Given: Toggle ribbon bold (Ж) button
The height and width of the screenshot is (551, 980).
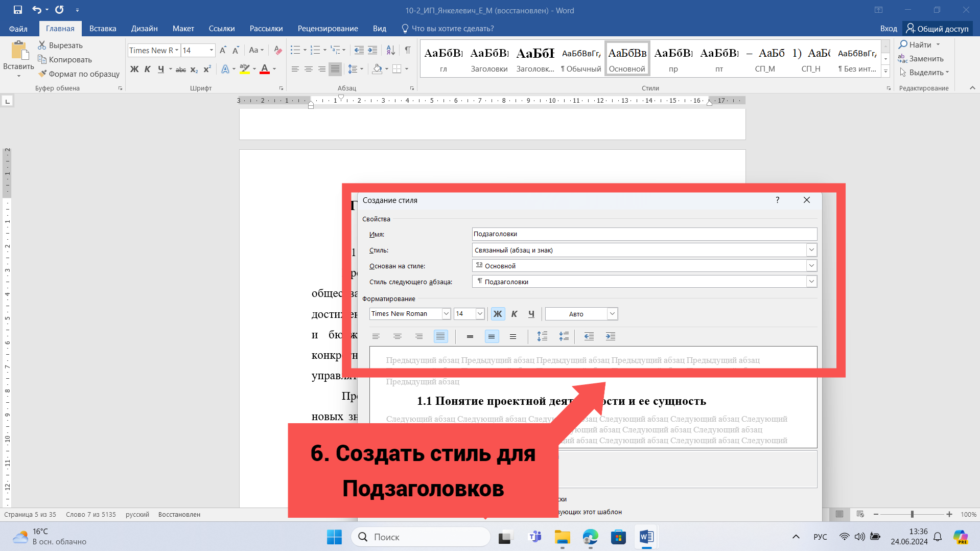Looking at the screenshot, I should click(134, 69).
